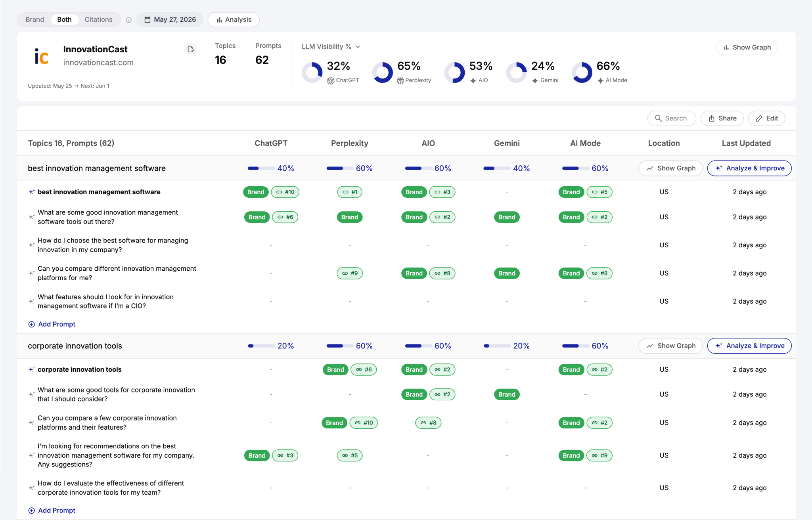812x520 pixels.
Task: Add Prompt under 'corporate innovation tools' topic
Action: 52,510
